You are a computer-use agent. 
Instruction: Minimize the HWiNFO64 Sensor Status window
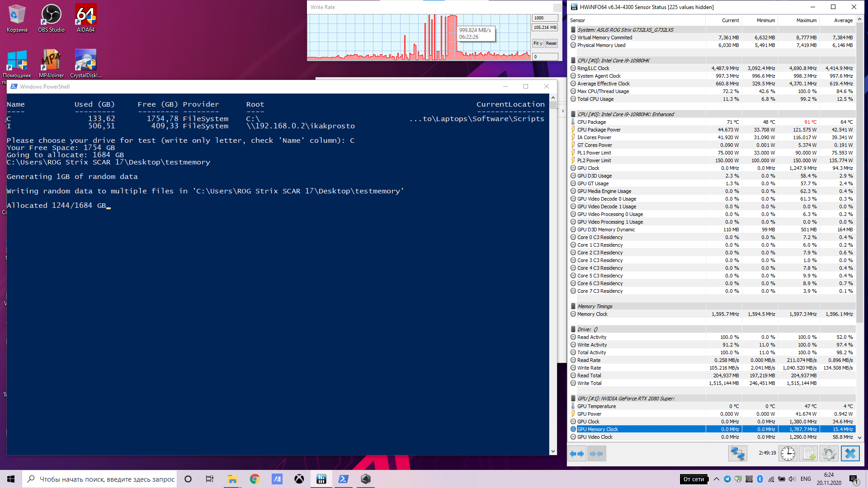812,7
